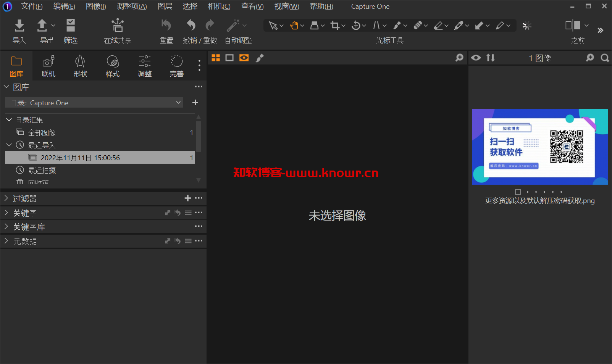Collapse the 目录汇集 tree chevron
The image size is (612, 364).
coord(9,120)
